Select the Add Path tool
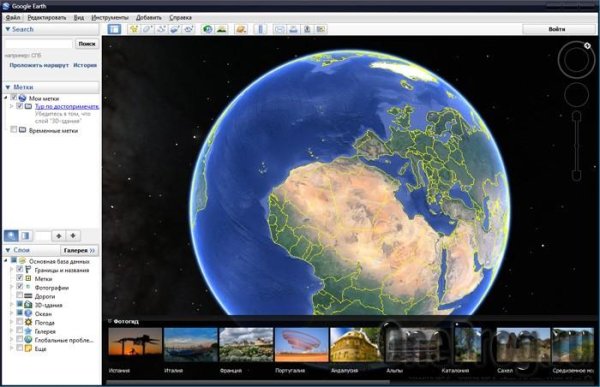 click(x=161, y=29)
